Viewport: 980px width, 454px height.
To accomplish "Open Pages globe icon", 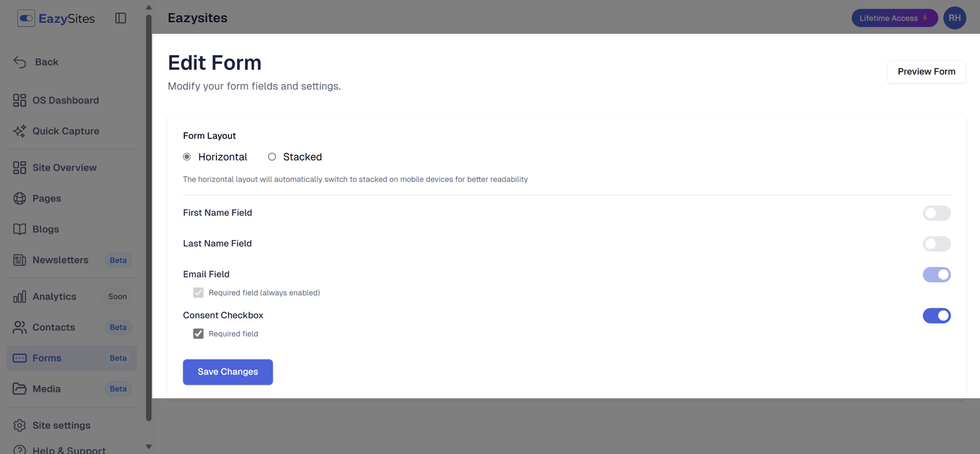I will point(20,199).
